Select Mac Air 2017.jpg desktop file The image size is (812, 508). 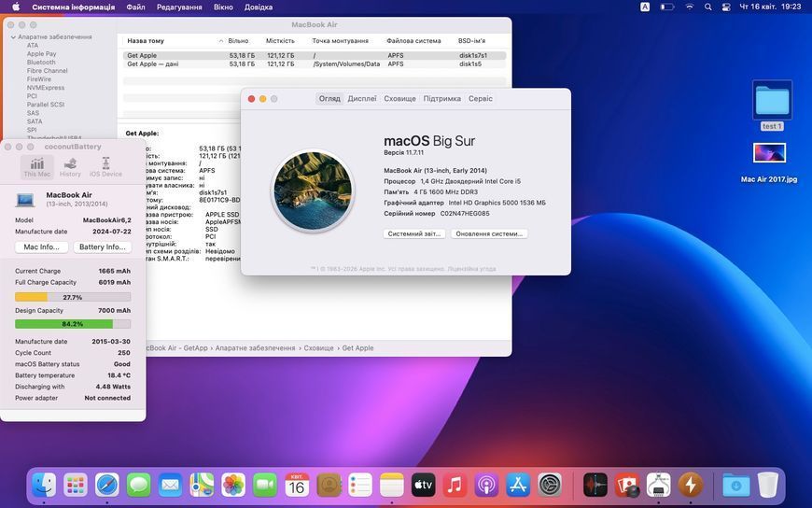[x=769, y=162]
